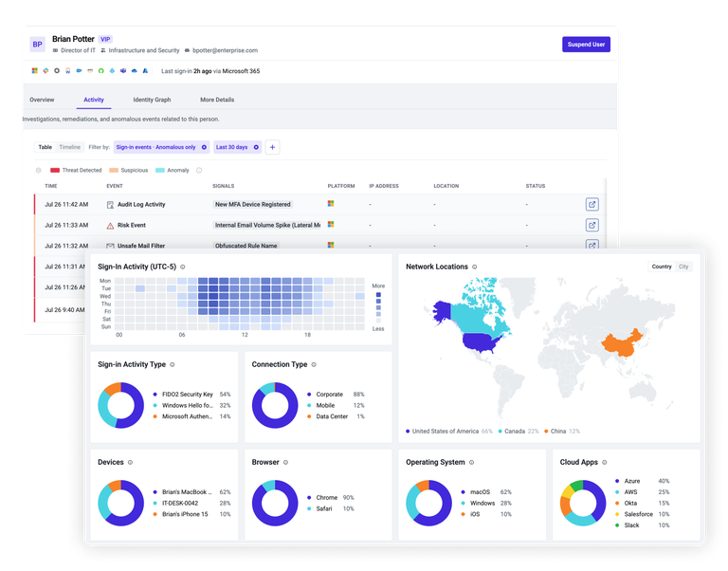
Task: Open the Identity Graph tab
Action: click(152, 100)
